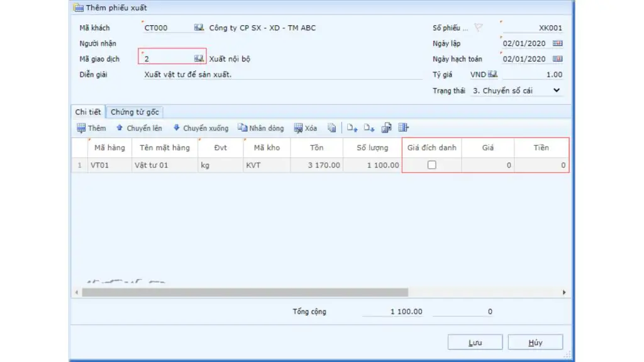Move row up with Chuyển lên
The image size is (644, 362).
coord(139,128)
